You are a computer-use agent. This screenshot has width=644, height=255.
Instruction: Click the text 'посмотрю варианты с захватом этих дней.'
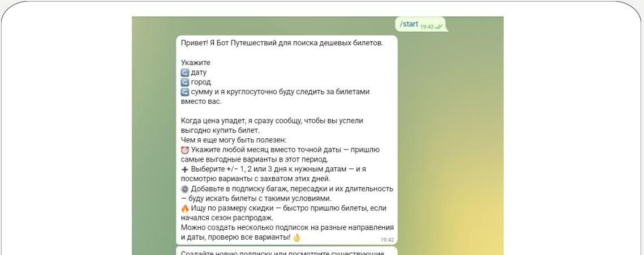255,179
